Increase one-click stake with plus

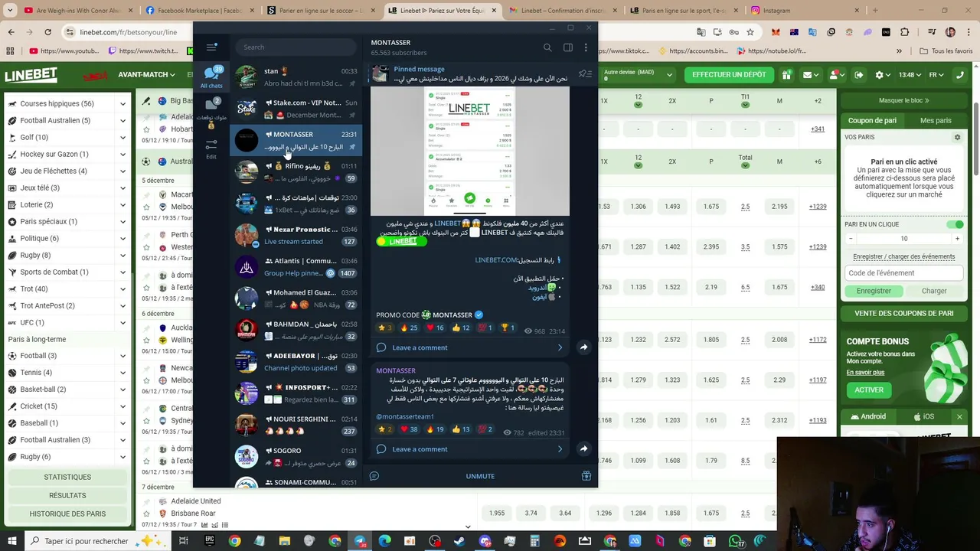(x=957, y=239)
